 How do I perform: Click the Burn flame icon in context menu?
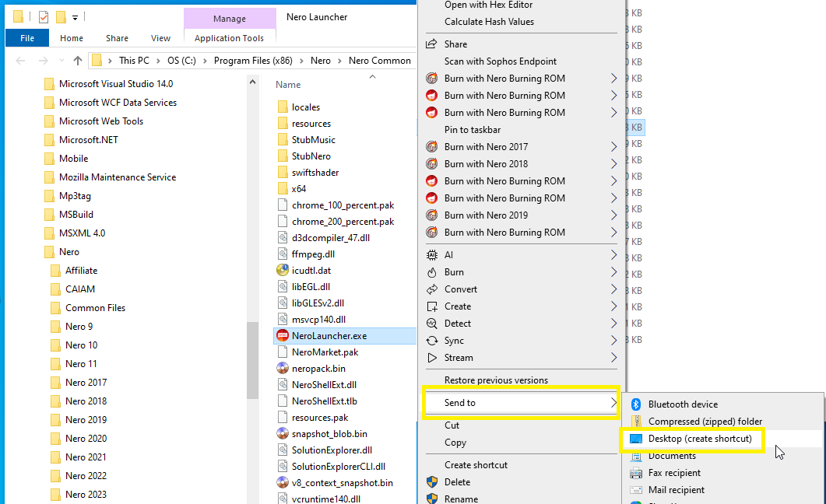pyautogui.click(x=431, y=272)
